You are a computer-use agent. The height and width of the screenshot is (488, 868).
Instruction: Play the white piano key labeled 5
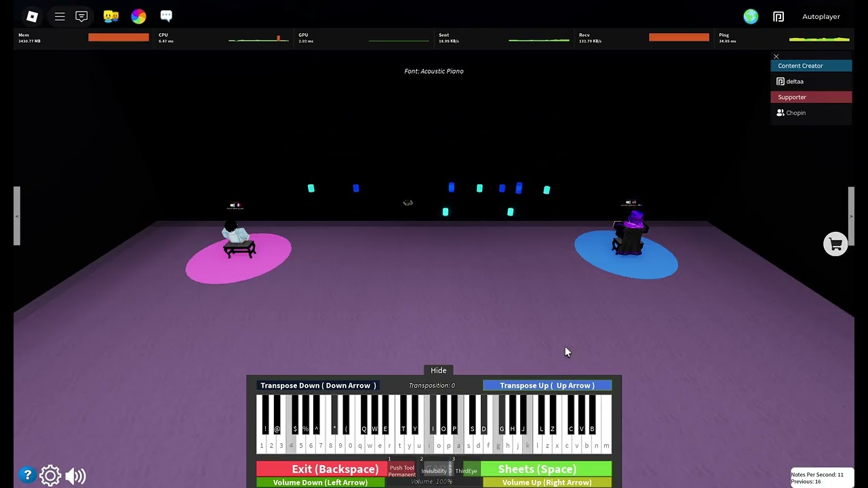point(300,444)
